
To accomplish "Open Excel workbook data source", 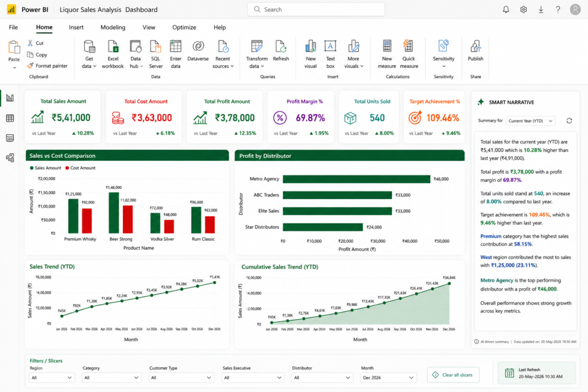I will click(x=113, y=55).
